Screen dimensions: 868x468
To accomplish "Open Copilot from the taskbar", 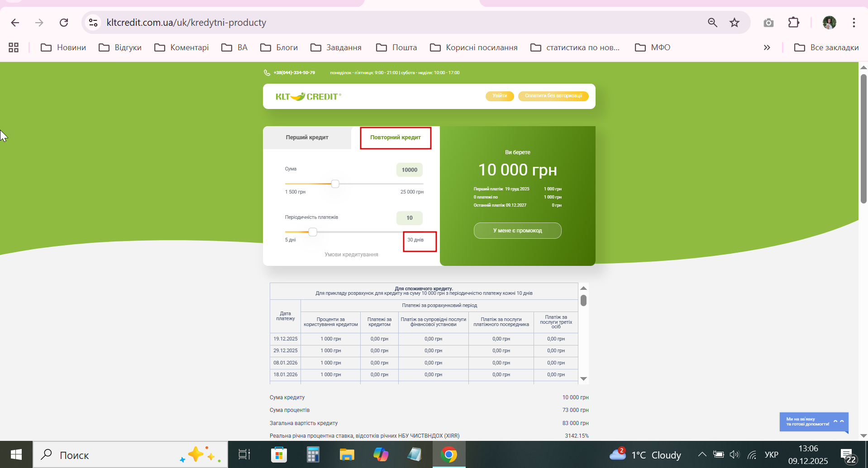I will coord(381,454).
